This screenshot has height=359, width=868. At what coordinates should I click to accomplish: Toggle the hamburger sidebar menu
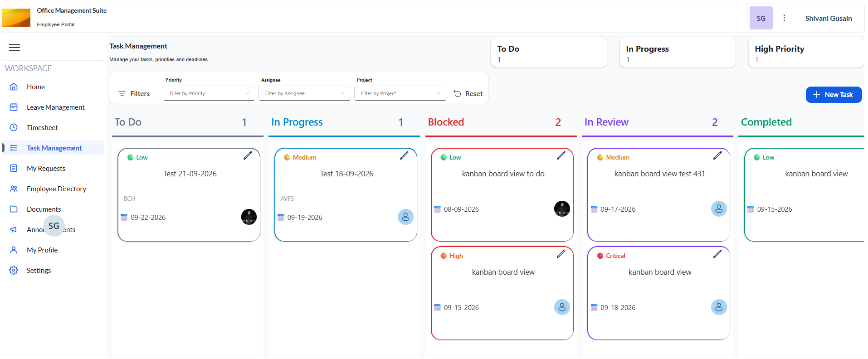point(15,48)
